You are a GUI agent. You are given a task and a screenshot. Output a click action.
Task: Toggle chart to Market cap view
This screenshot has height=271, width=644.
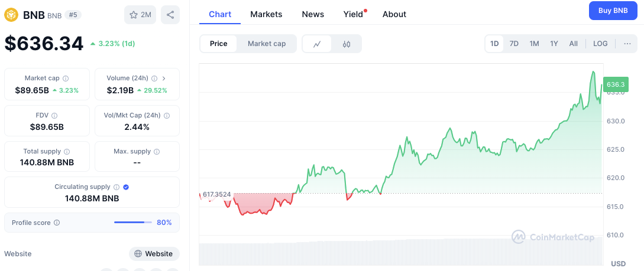(x=267, y=44)
